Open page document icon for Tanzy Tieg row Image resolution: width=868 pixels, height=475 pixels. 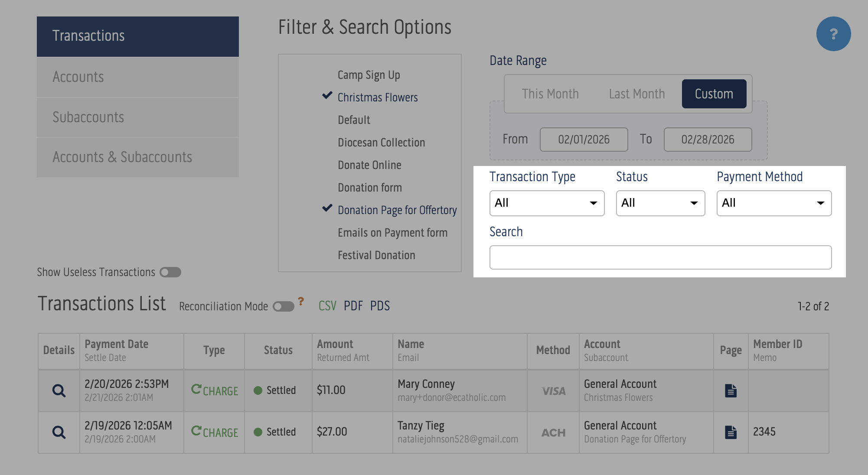click(x=731, y=432)
